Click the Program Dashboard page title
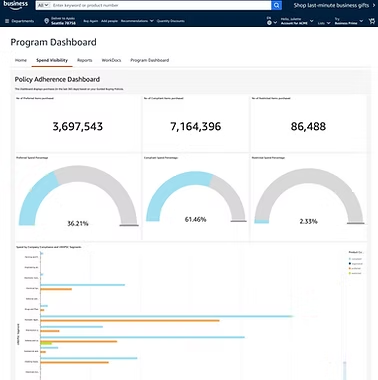Viewport: 378px width, 380px height. coord(53,42)
